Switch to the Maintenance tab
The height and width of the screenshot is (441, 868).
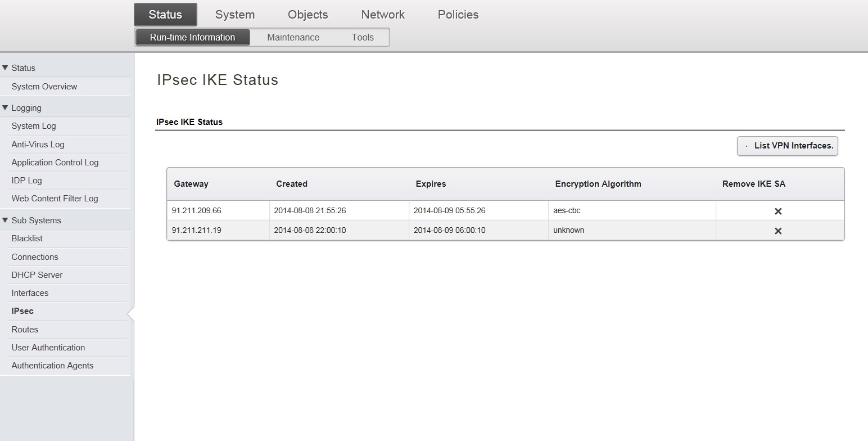click(293, 37)
